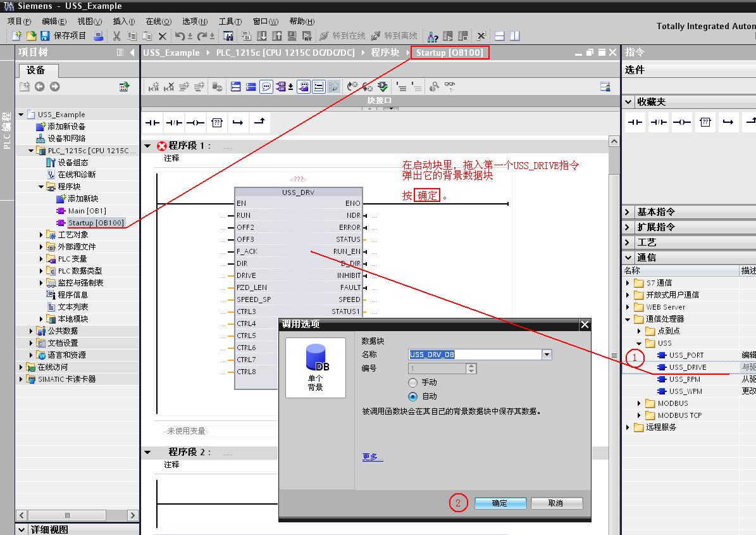Viewport: 756px width, 535px height.
Task: Start the CPU using the toolbar icon
Action: pos(448,35)
